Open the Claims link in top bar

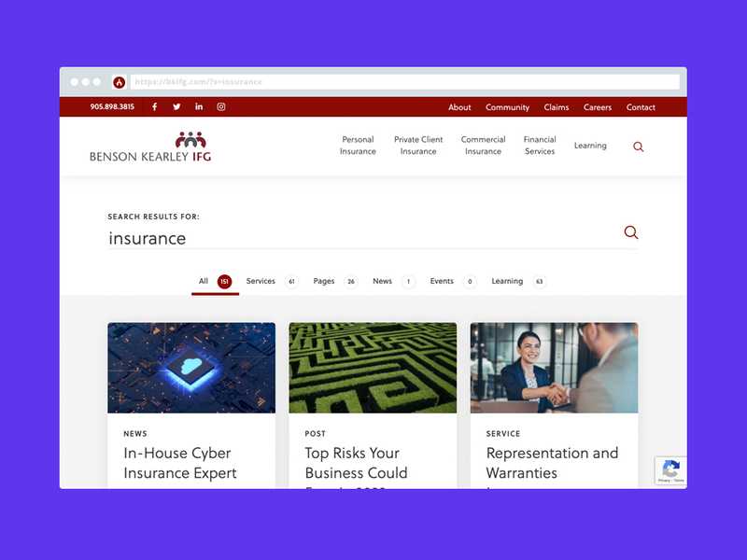557,107
